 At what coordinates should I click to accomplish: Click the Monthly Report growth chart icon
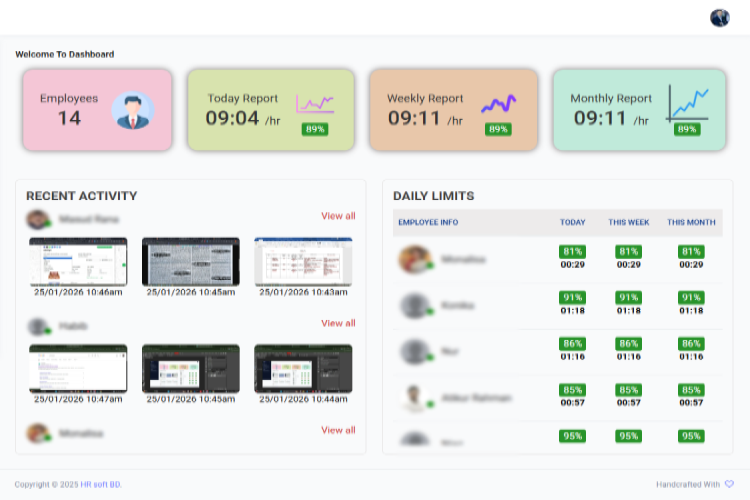coord(688,103)
